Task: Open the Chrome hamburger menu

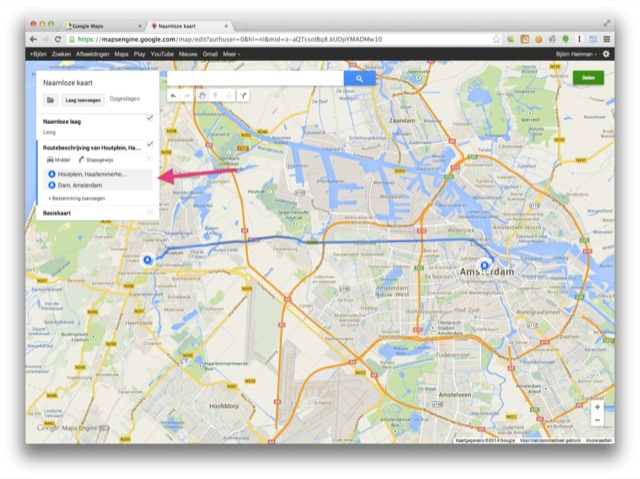Action: 607,39
